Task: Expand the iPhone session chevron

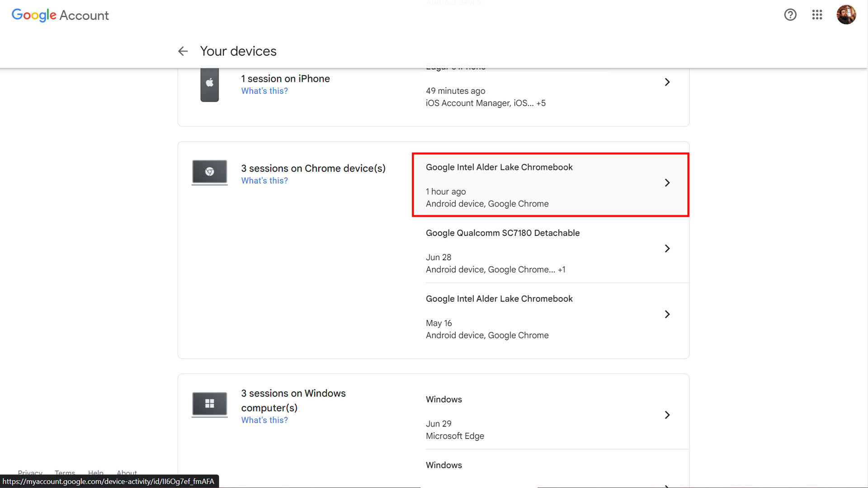Action: pos(667,82)
